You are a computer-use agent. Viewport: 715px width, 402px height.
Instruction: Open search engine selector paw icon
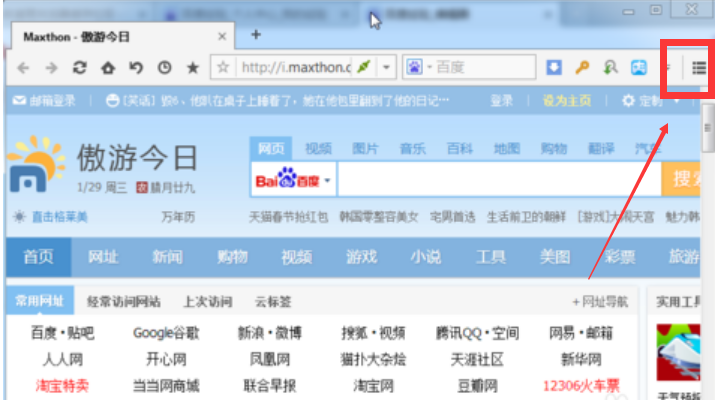coord(414,67)
